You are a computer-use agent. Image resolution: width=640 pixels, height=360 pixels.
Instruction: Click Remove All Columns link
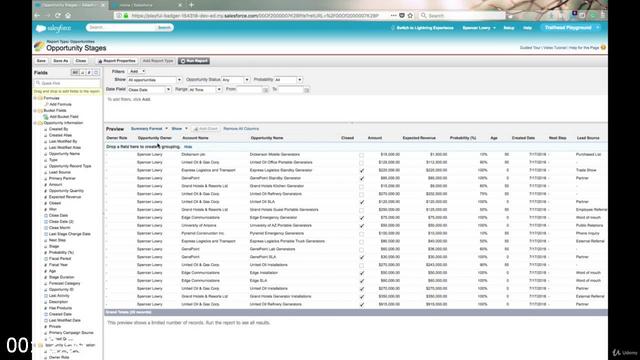[x=241, y=129]
